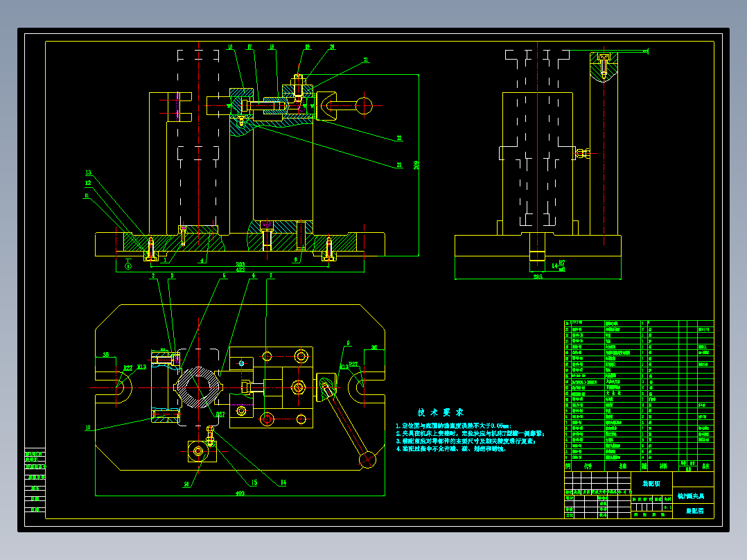Select part callout 22 in front view
This screenshot has width=747, height=560.
(398, 138)
